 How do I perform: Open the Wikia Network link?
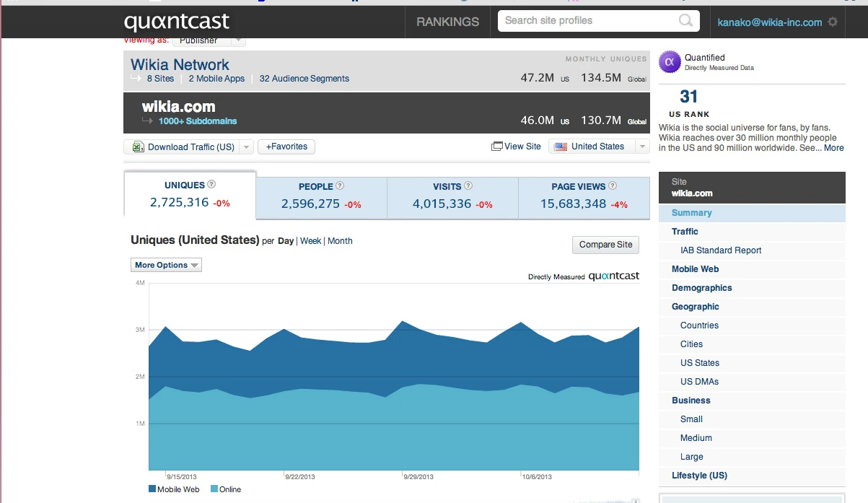pyautogui.click(x=180, y=64)
